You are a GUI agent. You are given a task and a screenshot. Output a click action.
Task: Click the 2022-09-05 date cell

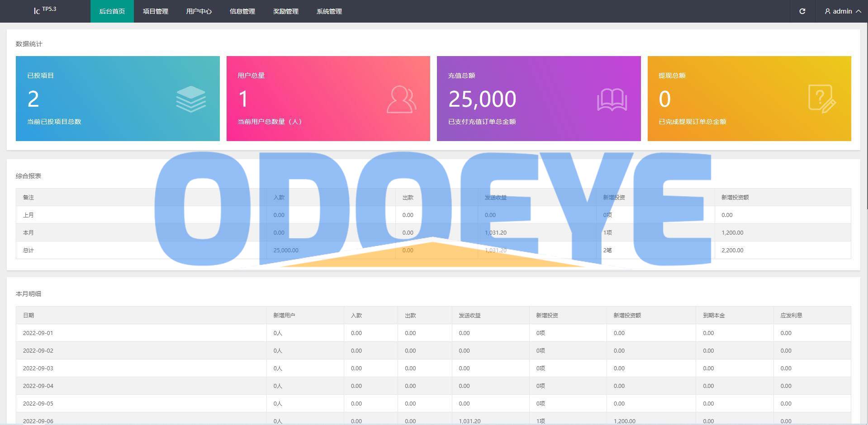(x=38, y=404)
